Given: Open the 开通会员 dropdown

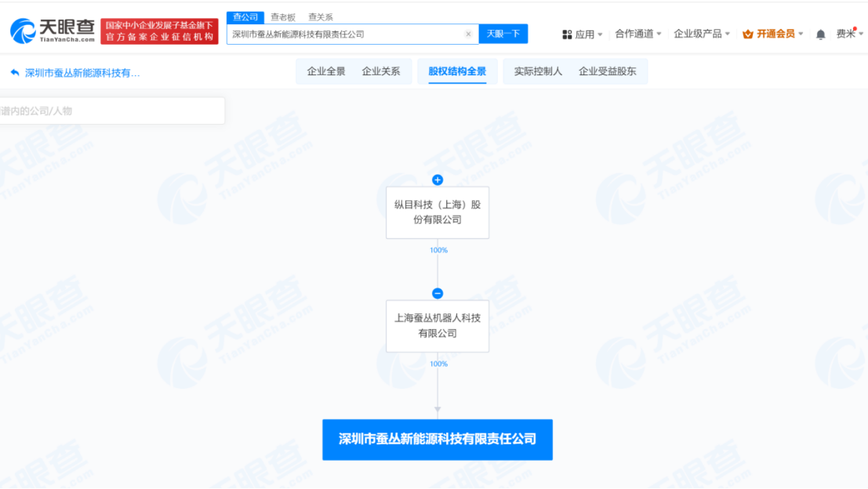Looking at the screenshot, I should [773, 34].
